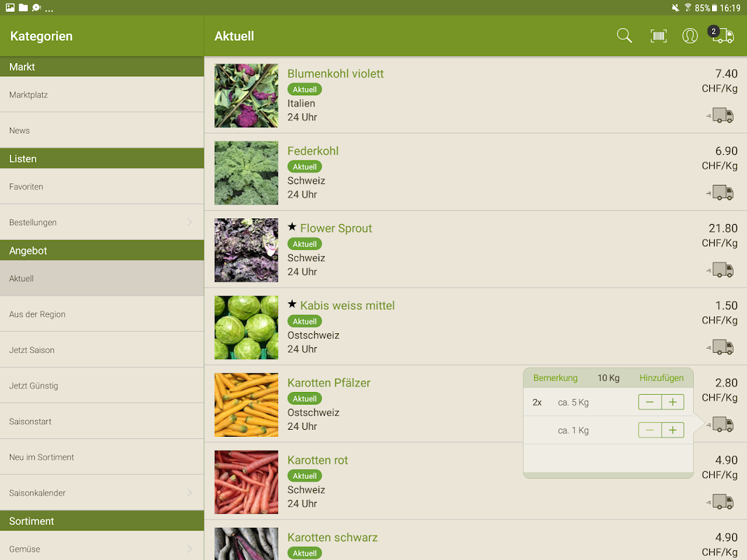The width and height of the screenshot is (747, 560).
Task: Tap truck icon for Kabis weiss mittel
Action: coord(720,347)
